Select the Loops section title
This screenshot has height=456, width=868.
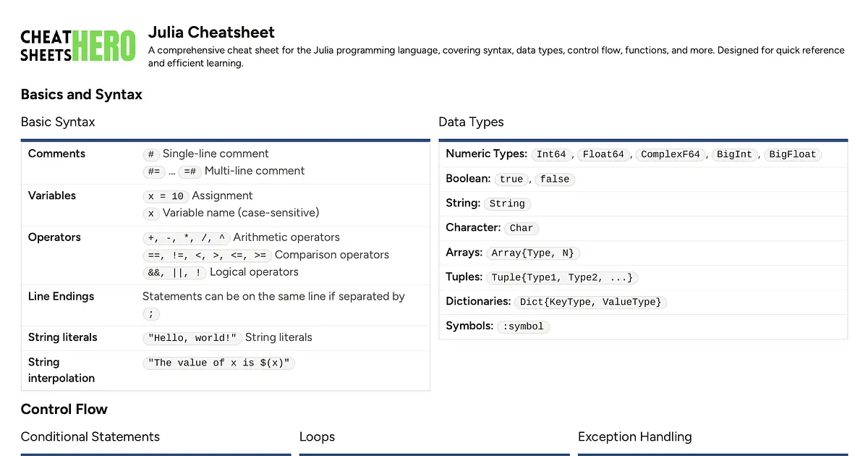[x=317, y=436]
